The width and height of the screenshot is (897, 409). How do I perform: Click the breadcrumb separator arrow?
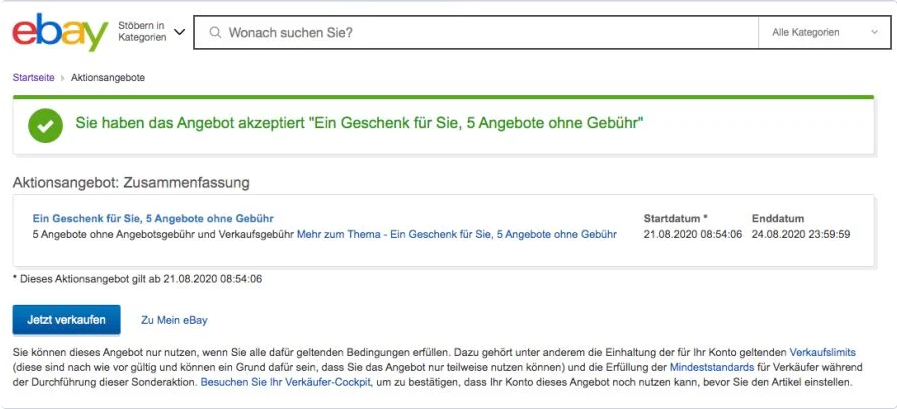pyautogui.click(x=63, y=77)
